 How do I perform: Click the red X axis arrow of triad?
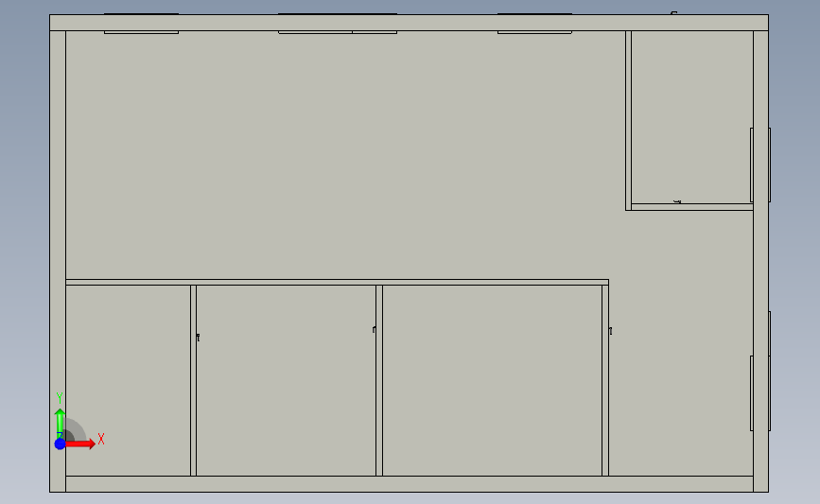(x=80, y=443)
